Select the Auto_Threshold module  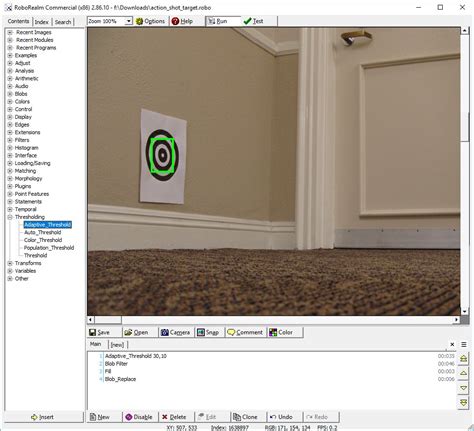pyautogui.click(x=43, y=232)
